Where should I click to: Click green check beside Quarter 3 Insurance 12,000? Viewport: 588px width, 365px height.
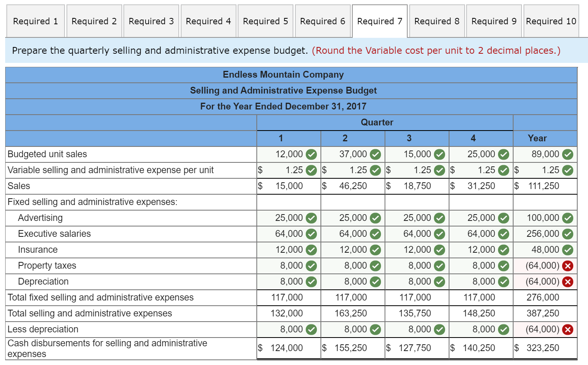[440, 250]
